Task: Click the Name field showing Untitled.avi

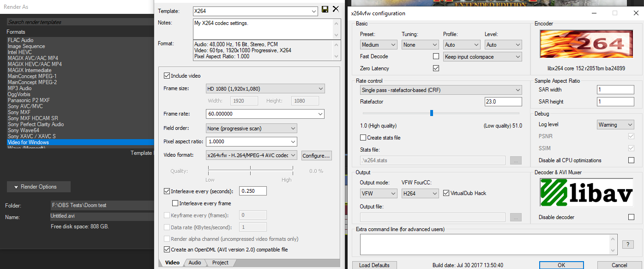Action: click(x=102, y=216)
